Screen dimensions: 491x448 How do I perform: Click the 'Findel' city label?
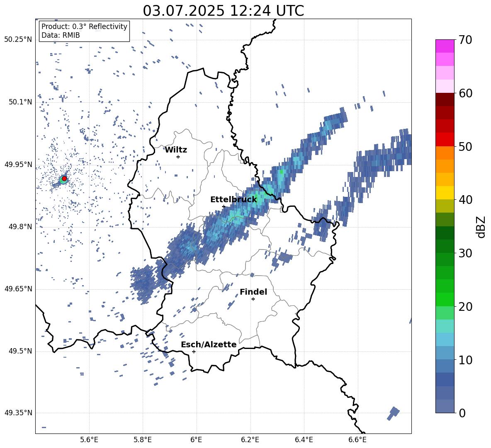click(253, 292)
